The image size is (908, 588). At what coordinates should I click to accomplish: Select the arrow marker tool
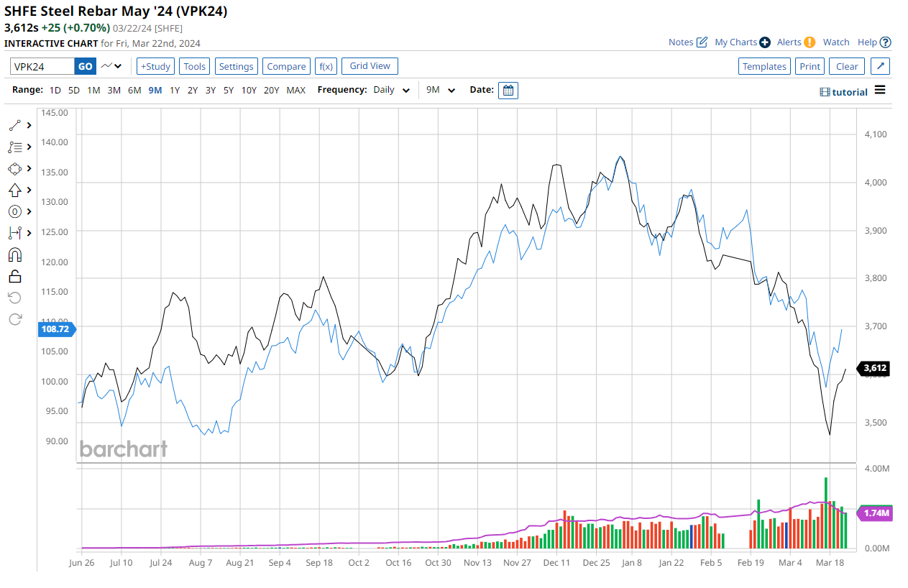click(x=15, y=190)
